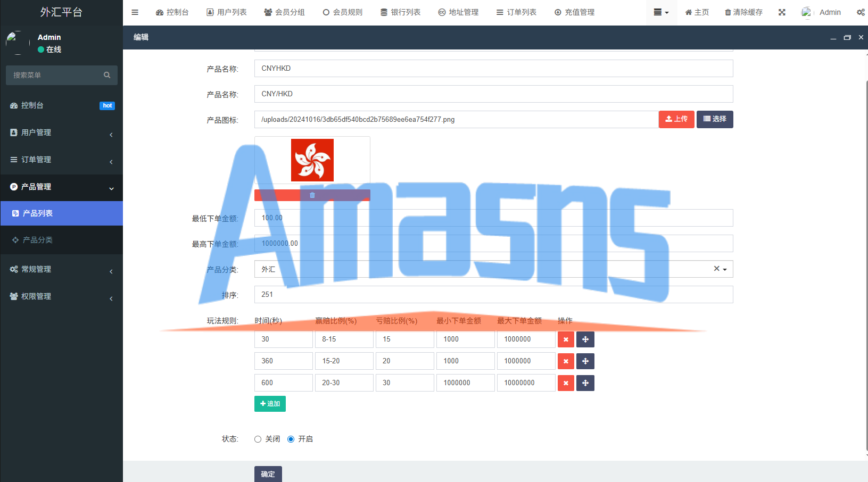The width and height of the screenshot is (868, 482).
Task: Delete the 30-second rule row
Action: point(566,339)
